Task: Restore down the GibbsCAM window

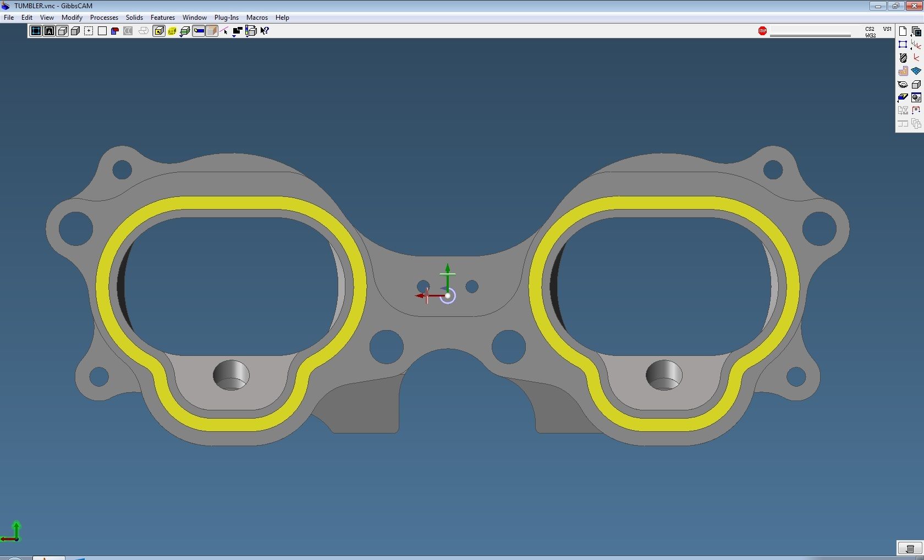Action: (895, 6)
